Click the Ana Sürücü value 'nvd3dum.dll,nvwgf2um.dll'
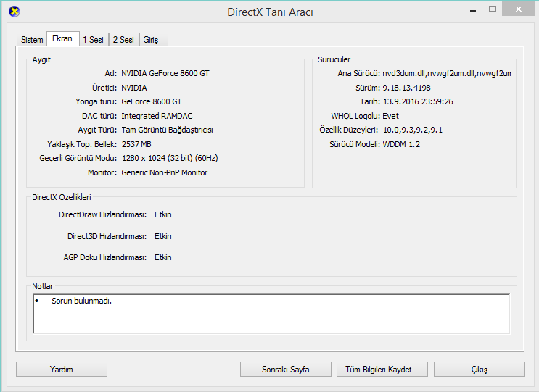The width and height of the screenshot is (539, 392). (447, 73)
